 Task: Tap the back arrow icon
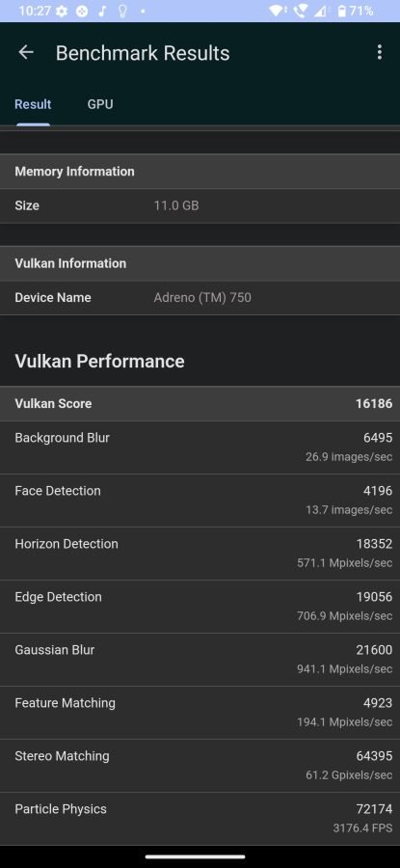pyautogui.click(x=26, y=53)
